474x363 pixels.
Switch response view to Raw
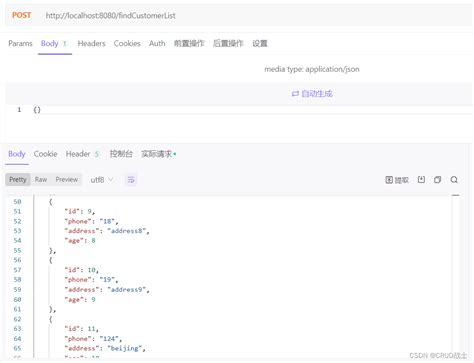(x=41, y=180)
